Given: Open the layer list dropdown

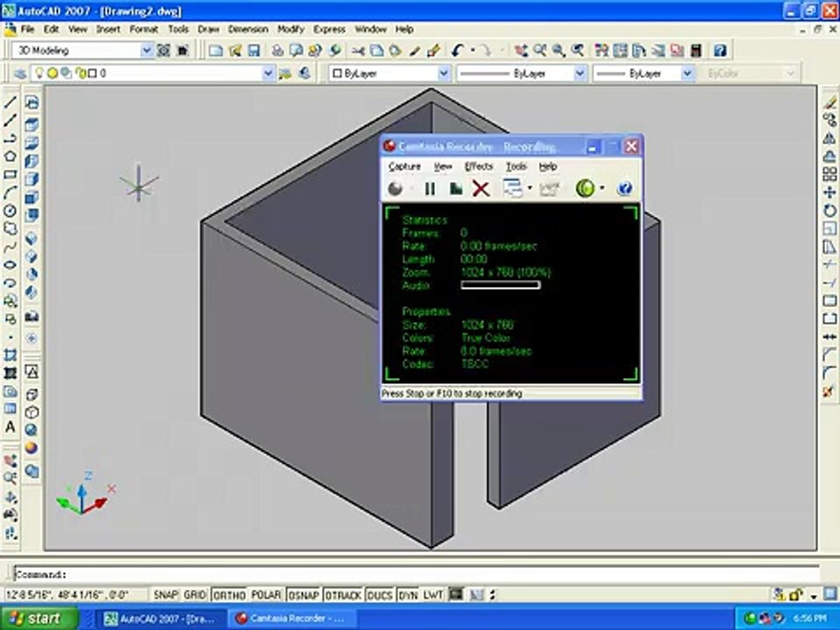Looking at the screenshot, I should (x=269, y=73).
